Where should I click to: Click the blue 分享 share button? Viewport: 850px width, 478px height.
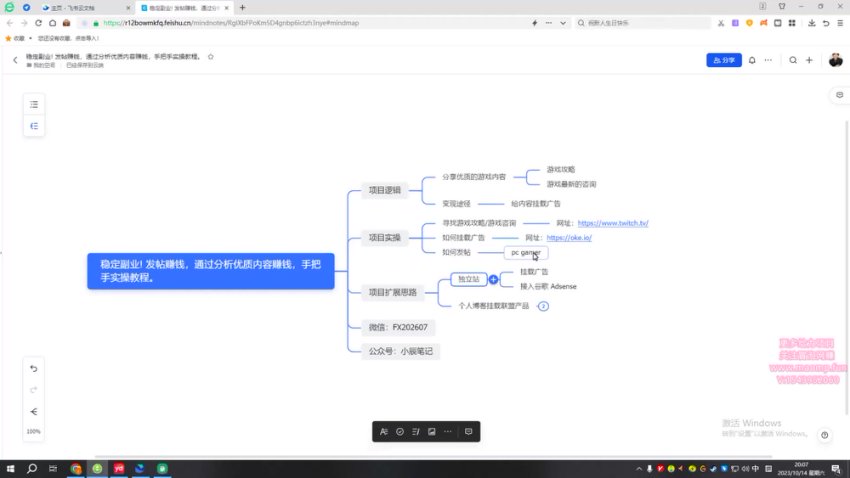click(x=724, y=60)
